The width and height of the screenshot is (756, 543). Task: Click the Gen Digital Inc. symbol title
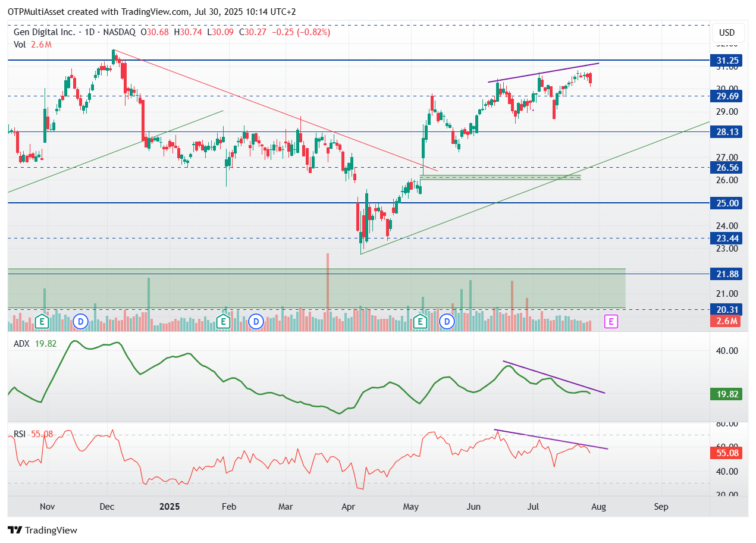pos(45,32)
